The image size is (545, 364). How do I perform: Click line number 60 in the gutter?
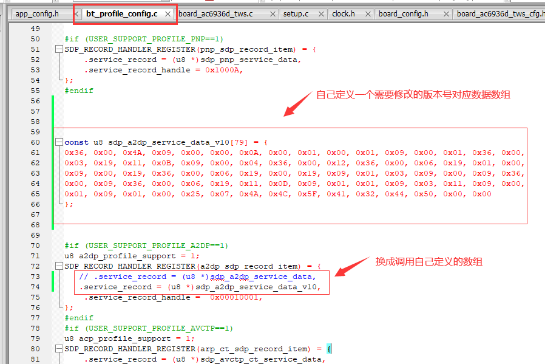click(35, 142)
